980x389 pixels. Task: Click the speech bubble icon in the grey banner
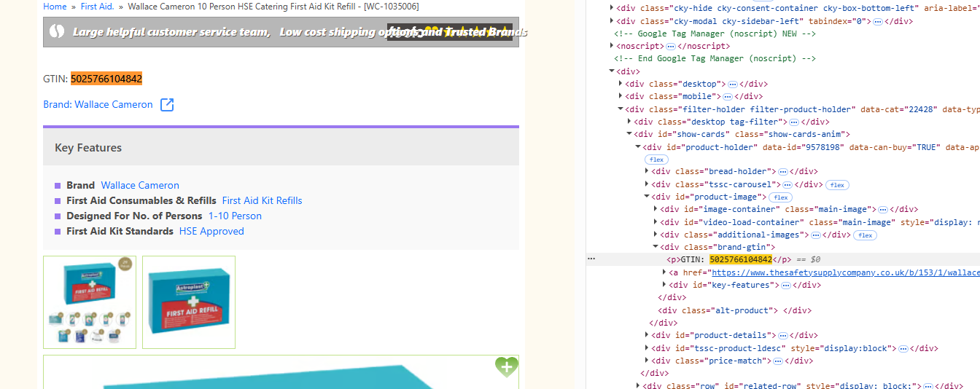point(57,31)
